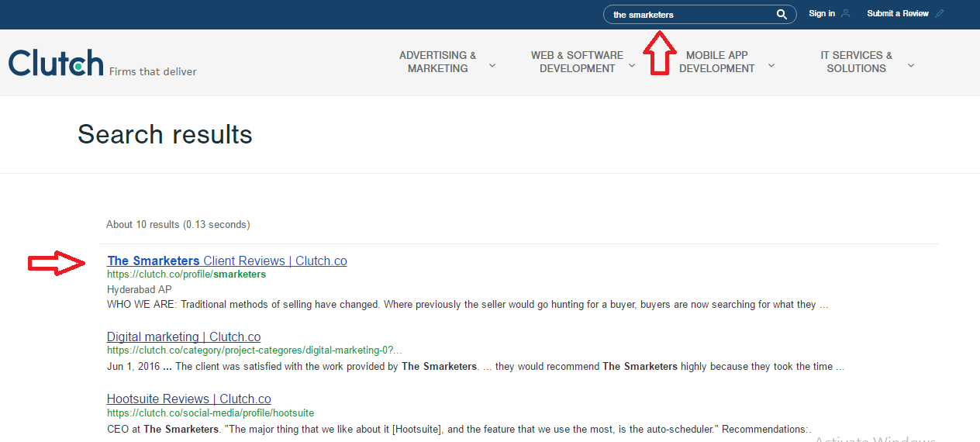This screenshot has height=442, width=980.
Task: Click the 'About 10 results' count text
Action: click(x=178, y=225)
